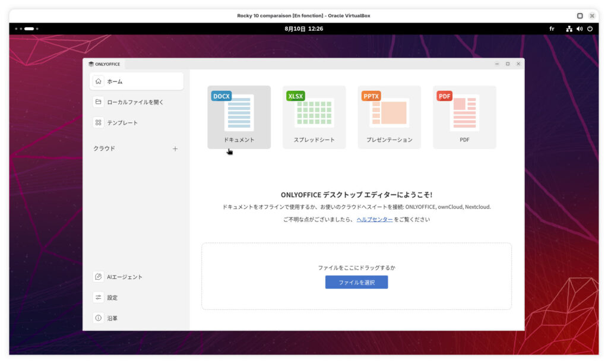Open ローカルファイルを開く in sidebar
The width and height of the screenshot is (608, 364).
pyautogui.click(x=137, y=102)
